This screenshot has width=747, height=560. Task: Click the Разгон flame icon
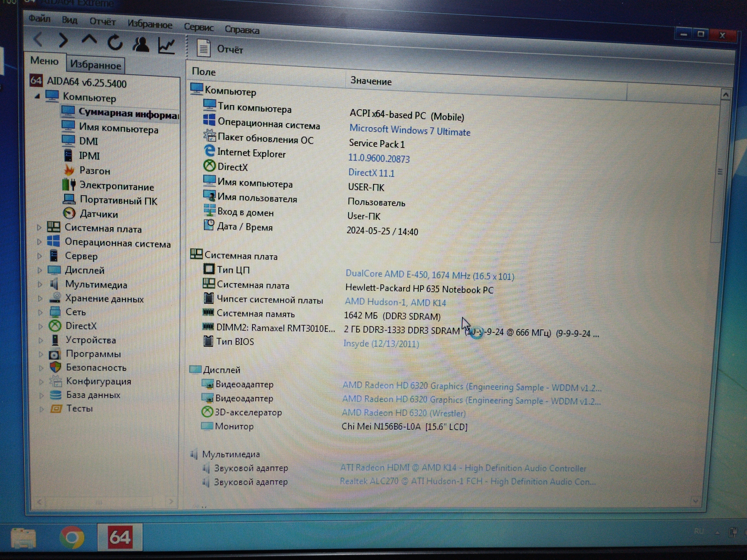[69, 170]
